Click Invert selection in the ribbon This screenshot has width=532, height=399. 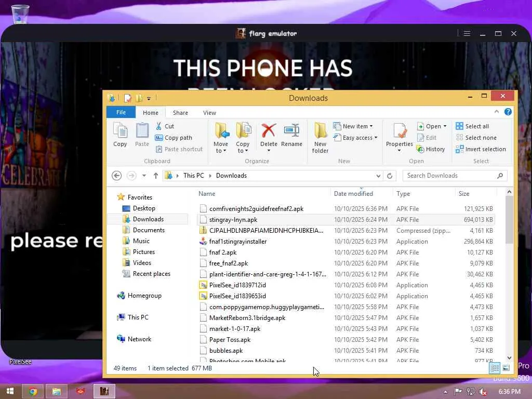(x=481, y=149)
